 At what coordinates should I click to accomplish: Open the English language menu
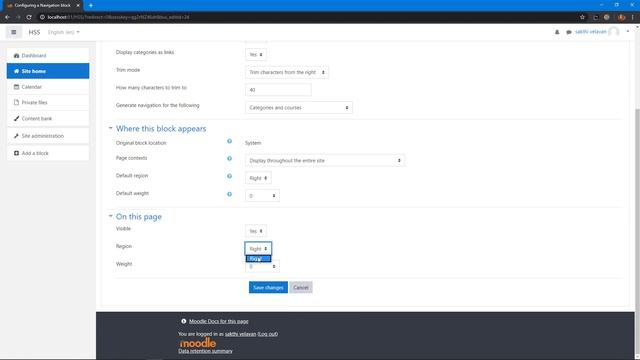pos(63,32)
